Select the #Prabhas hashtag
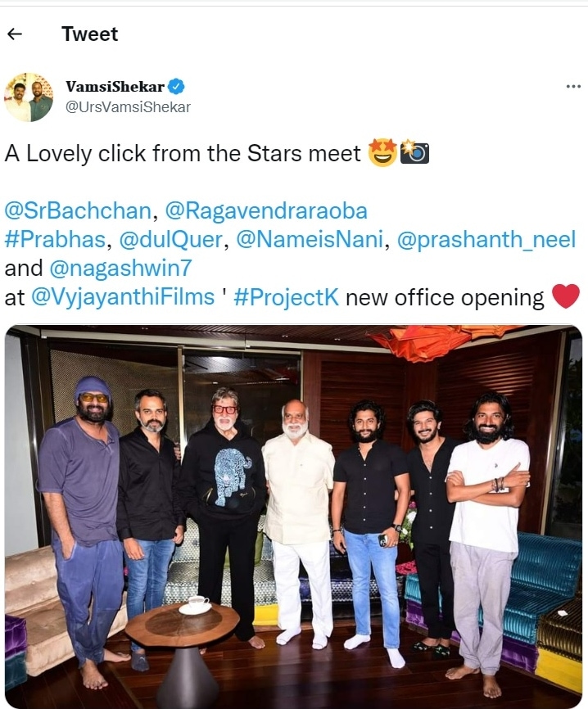Viewport: 588px width, 709px height. 56,240
